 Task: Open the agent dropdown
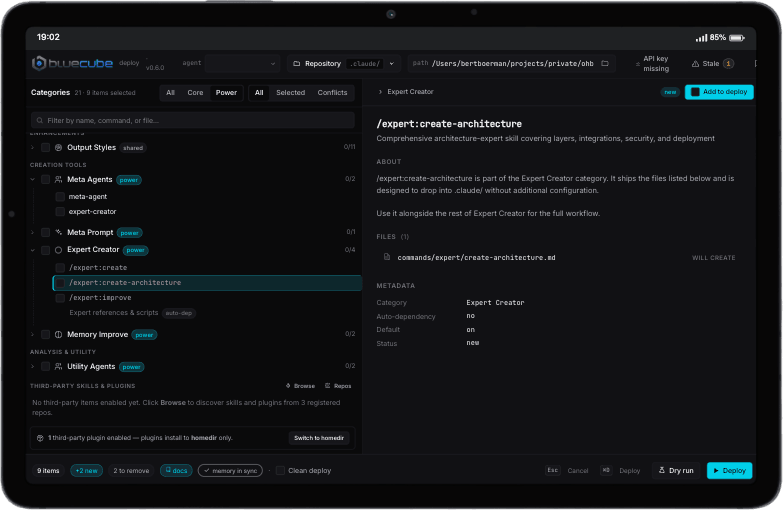(243, 63)
